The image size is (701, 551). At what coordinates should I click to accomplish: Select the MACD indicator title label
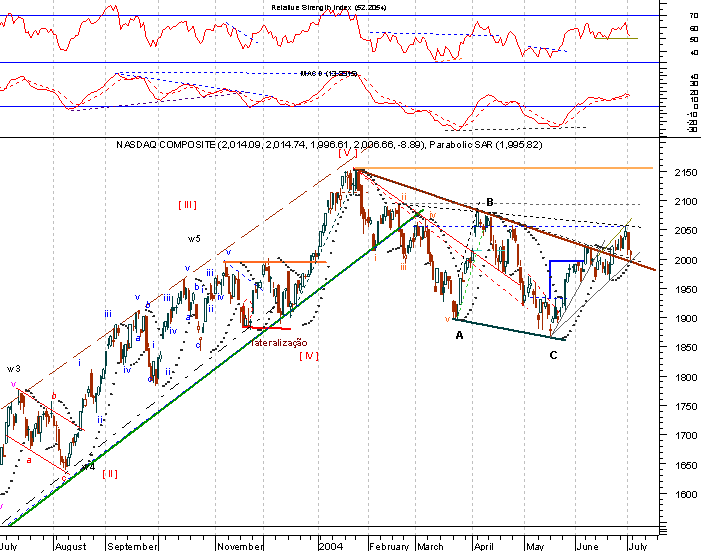pos(329,73)
